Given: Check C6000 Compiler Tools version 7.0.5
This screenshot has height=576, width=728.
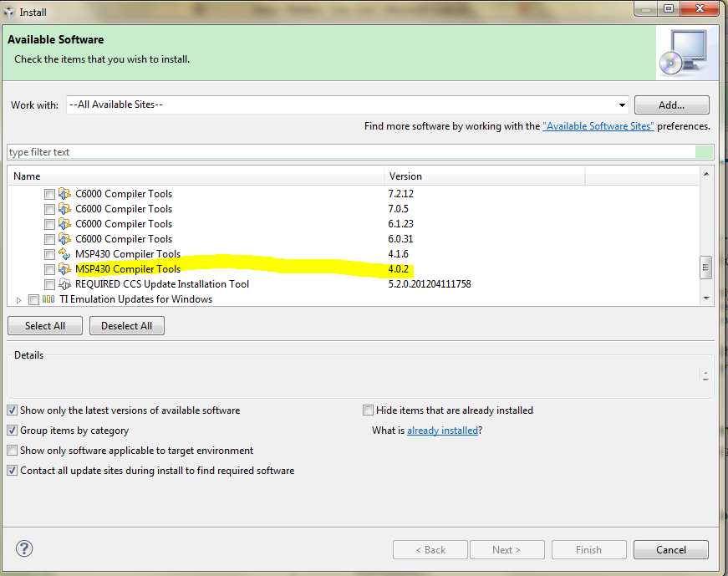Looking at the screenshot, I should click(49, 210).
